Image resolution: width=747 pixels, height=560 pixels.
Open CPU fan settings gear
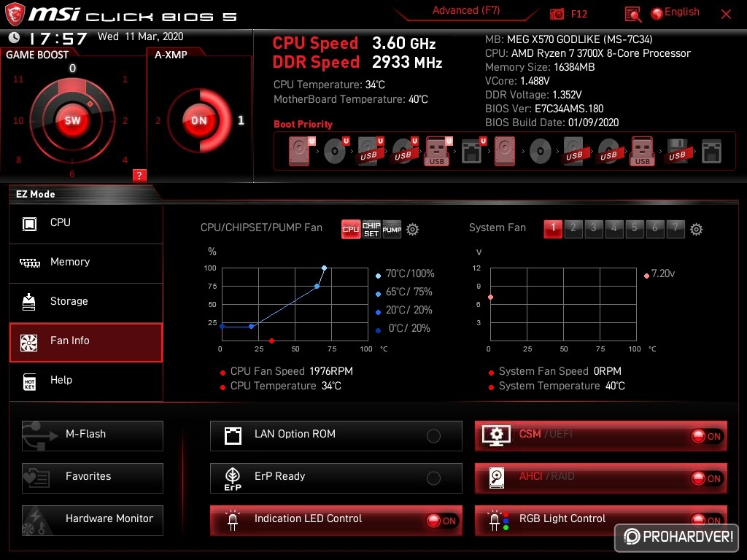[413, 229]
